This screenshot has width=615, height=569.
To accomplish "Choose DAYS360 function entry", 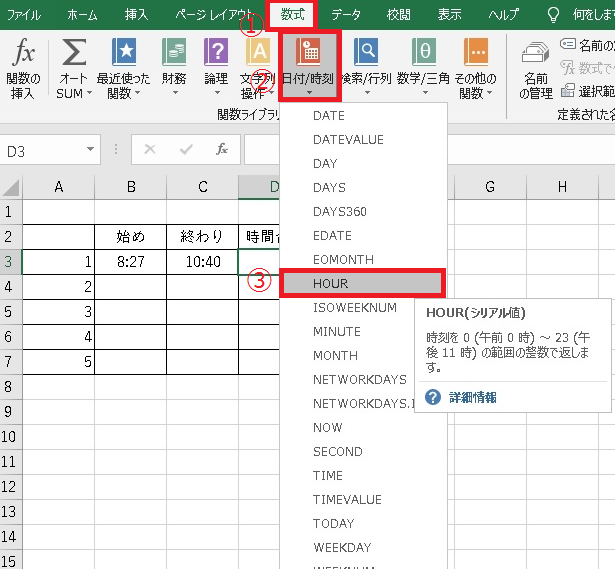I will coord(364,212).
